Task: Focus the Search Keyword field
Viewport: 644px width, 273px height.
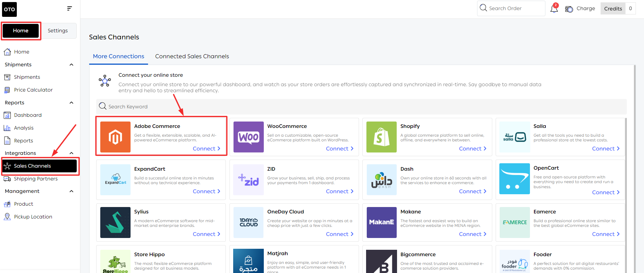Action: click(361, 107)
